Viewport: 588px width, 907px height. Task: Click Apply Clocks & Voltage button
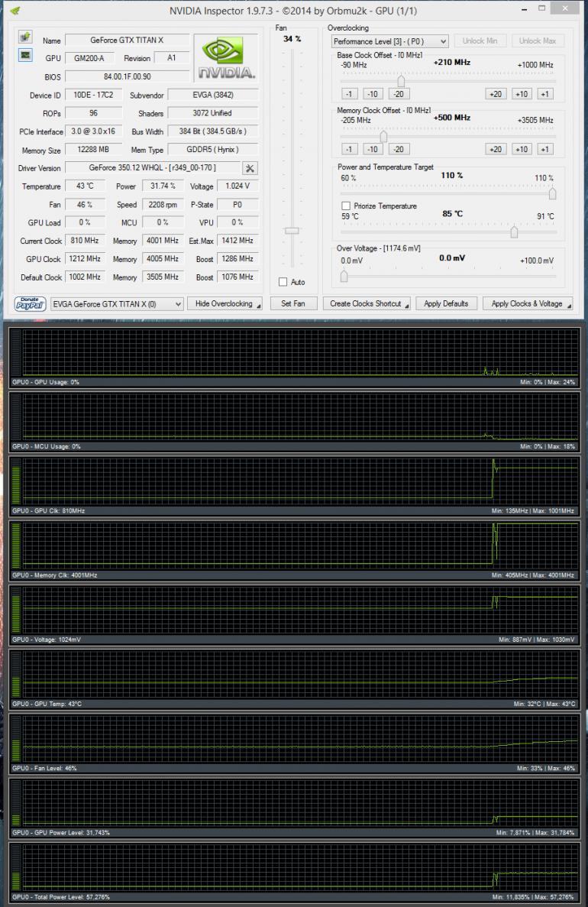pos(528,303)
